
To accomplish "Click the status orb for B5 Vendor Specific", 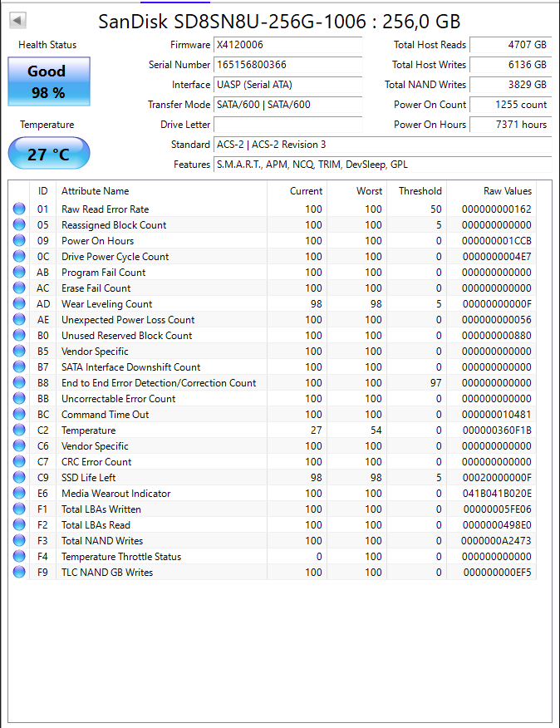I will tap(19, 351).
